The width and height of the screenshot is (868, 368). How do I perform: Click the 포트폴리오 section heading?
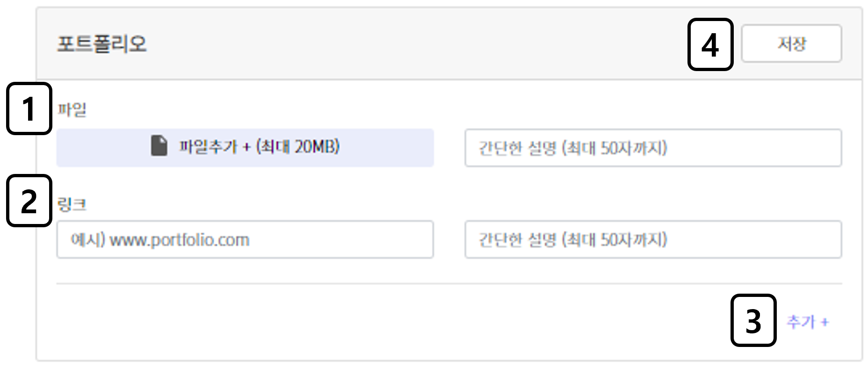[101, 44]
